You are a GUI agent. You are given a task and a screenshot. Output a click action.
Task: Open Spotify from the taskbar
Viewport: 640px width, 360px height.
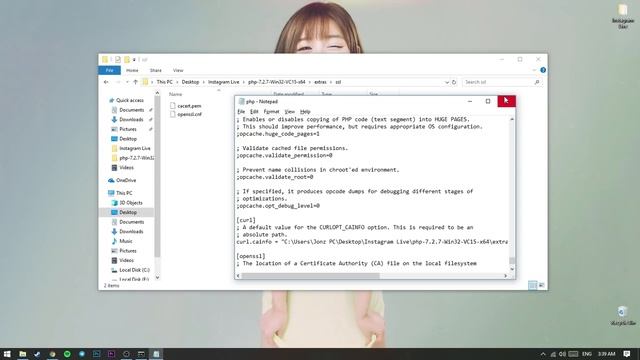(x=67, y=354)
